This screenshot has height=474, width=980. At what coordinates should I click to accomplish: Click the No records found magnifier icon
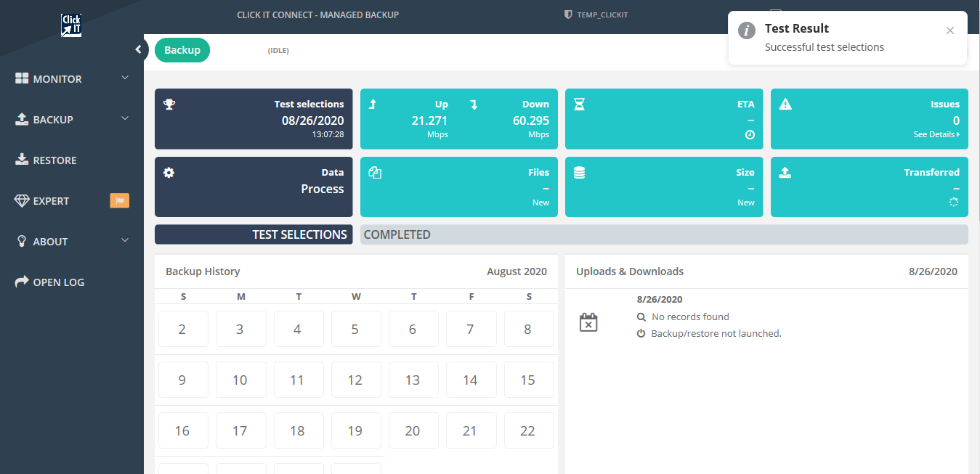641,317
